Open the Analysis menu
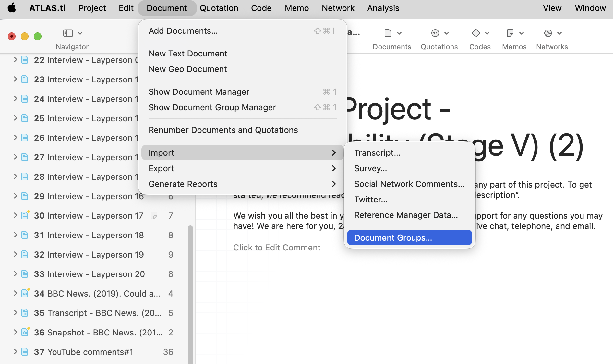This screenshot has height=364, width=613. [x=383, y=8]
